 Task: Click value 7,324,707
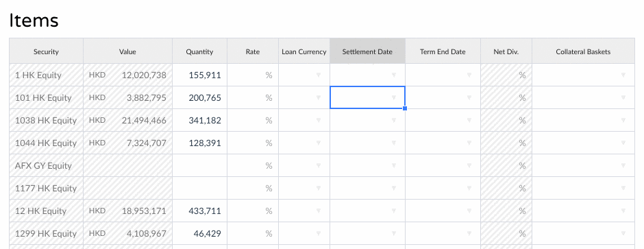[146, 143]
